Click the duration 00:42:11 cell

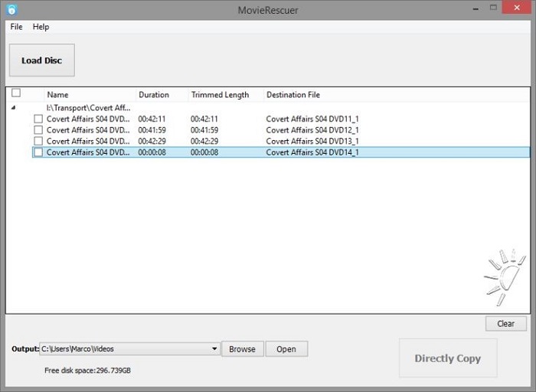point(152,119)
